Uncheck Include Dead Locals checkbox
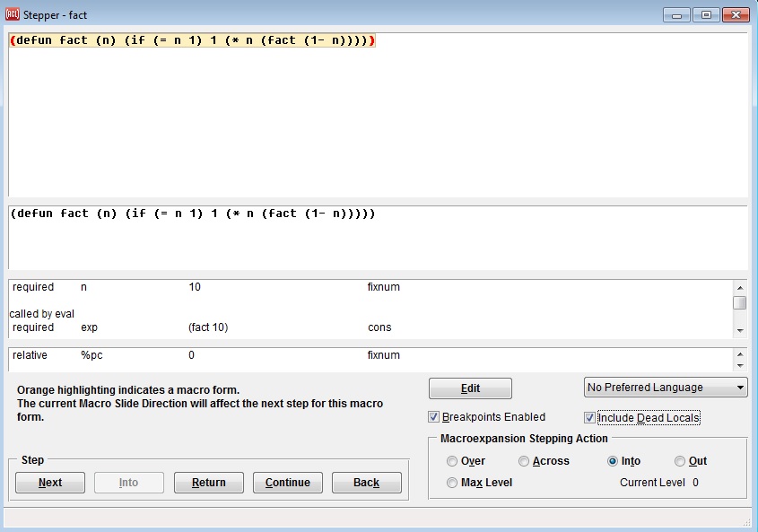 pyautogui.click(x=589, y=417)
